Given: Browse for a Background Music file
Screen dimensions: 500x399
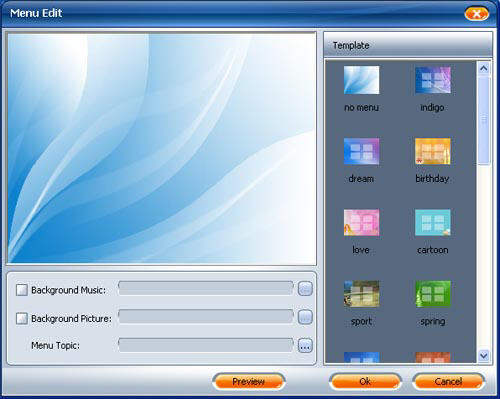Looking at the screenshot, I should (x=305, y=289).
